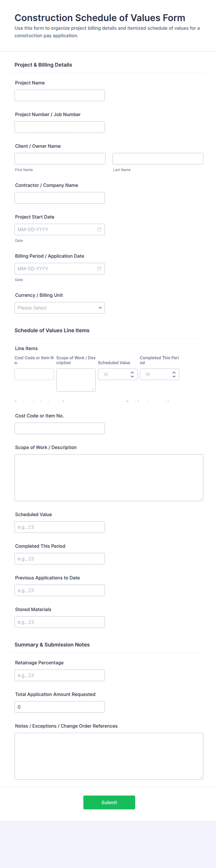The image size is (216, 868).
Task: Open calendar icon for Project Start Date
Action: click(99, 230)
